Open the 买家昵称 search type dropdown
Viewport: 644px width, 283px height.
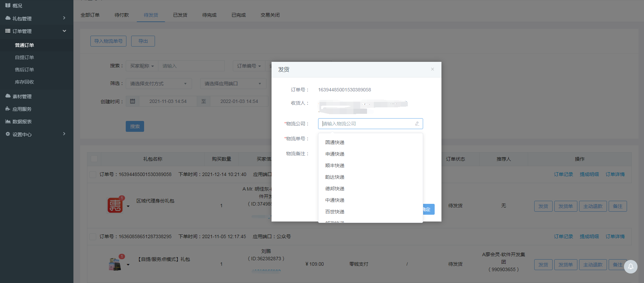142,66
